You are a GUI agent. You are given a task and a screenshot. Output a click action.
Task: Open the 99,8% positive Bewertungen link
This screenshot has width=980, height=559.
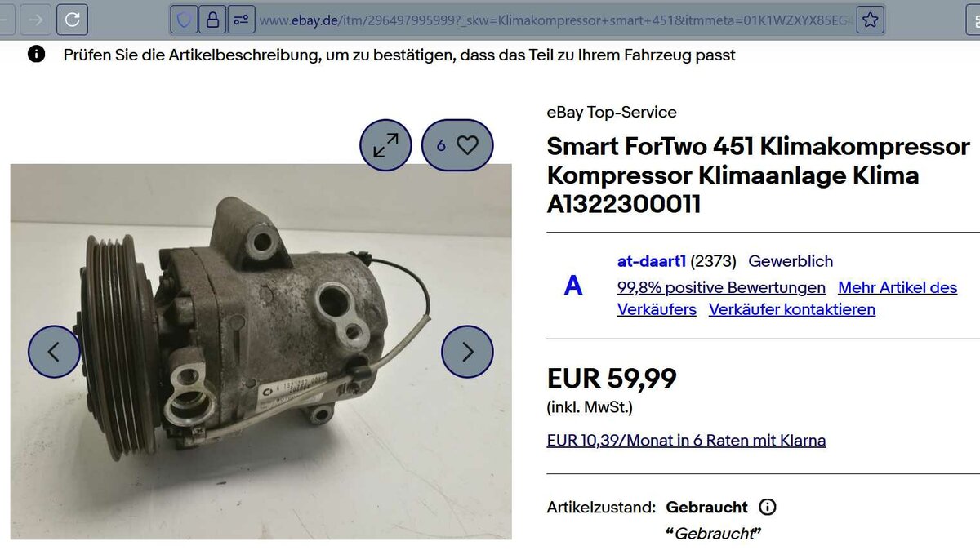(721, 287)
